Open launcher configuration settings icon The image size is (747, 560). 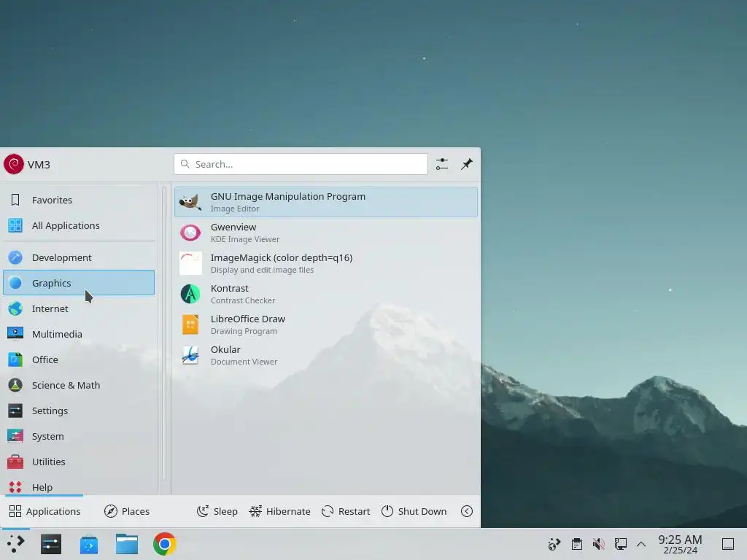pyautogui.click(x=442, y=164)
